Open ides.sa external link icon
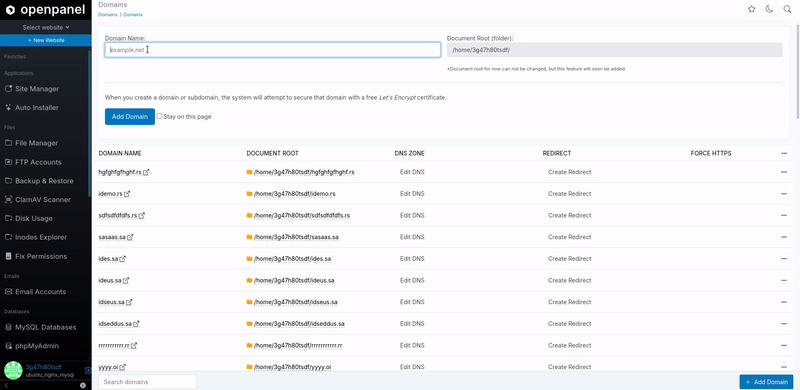 (x=122, y=259)
